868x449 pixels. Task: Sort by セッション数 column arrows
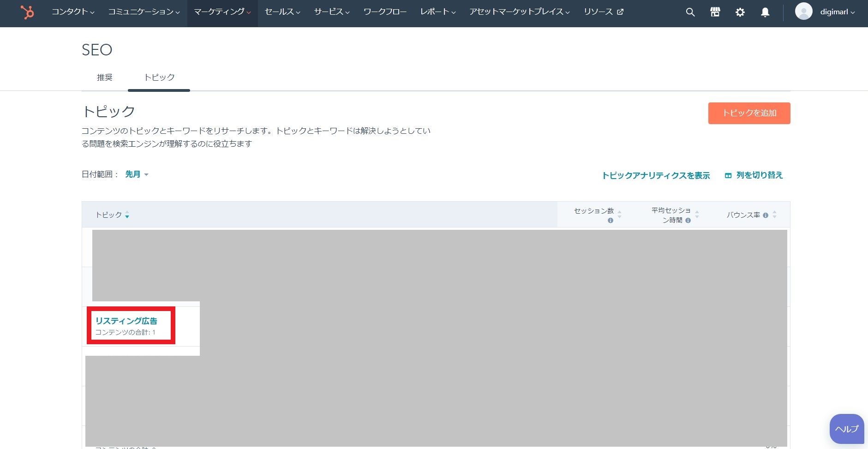click(620, 215)
